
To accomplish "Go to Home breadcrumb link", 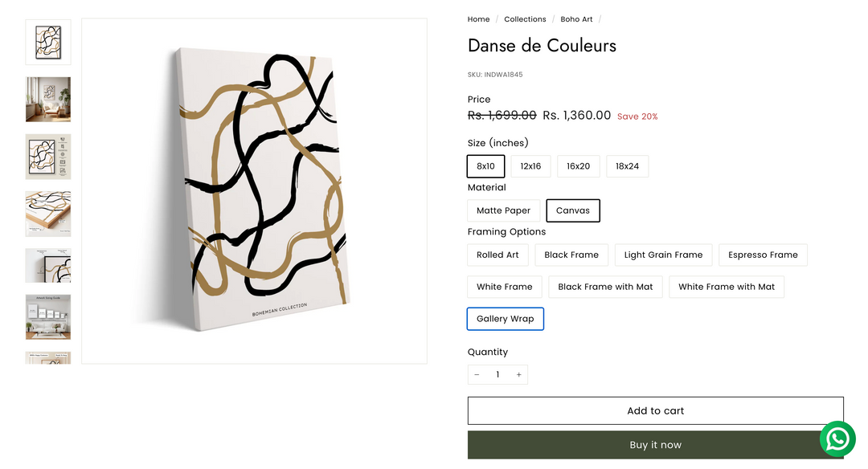I will tap(478, 19).
